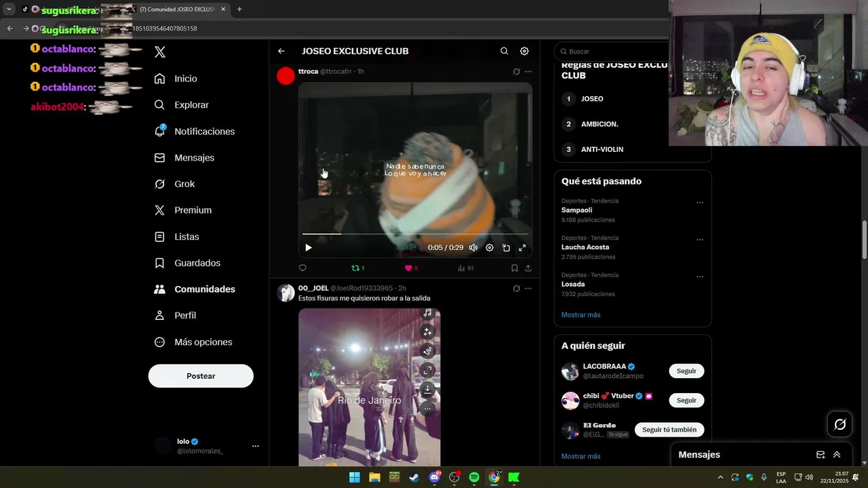Open more options on the ttroca post
The image size is (868, 488).
point(528,71)
